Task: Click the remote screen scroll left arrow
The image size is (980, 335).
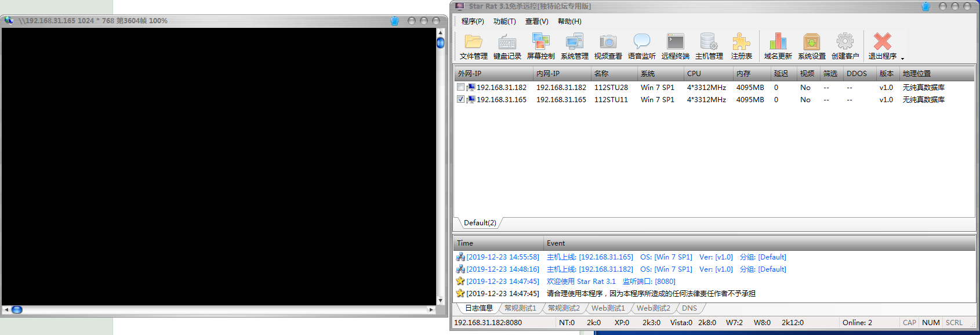Action: pyautogui.click(x=6, y=309)
